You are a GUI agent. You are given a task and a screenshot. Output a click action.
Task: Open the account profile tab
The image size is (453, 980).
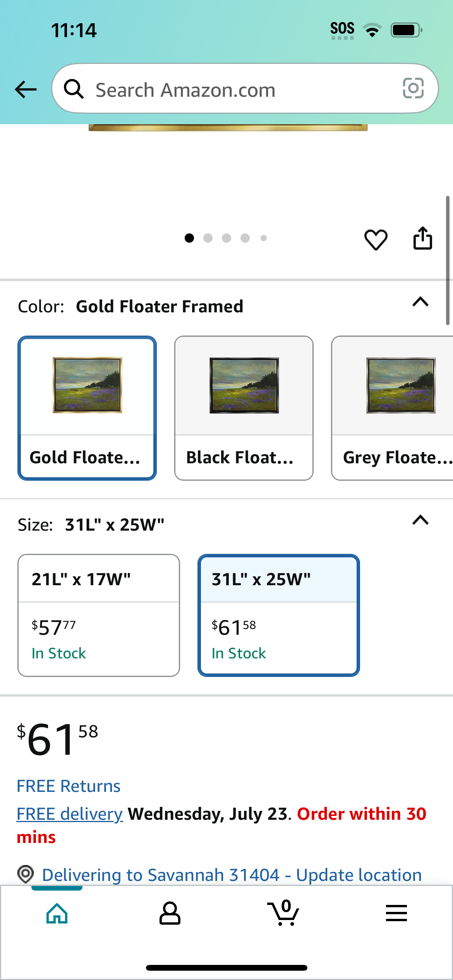(x=170, y=913)
